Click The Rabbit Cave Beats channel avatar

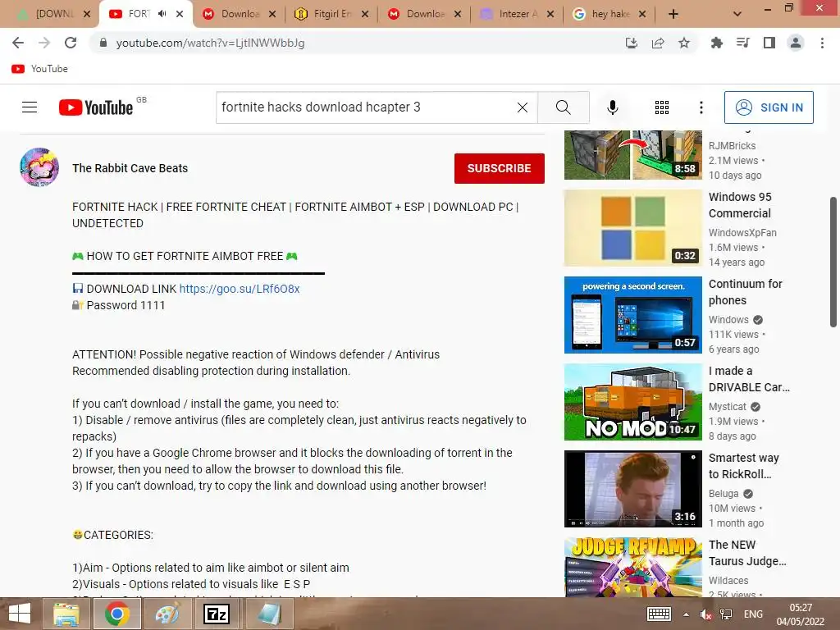39,167
